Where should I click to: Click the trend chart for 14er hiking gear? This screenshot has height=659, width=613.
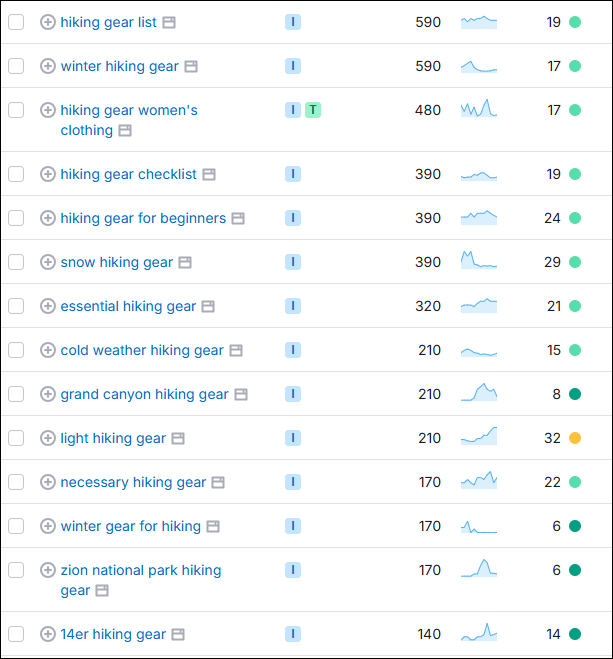pos(478,633)
